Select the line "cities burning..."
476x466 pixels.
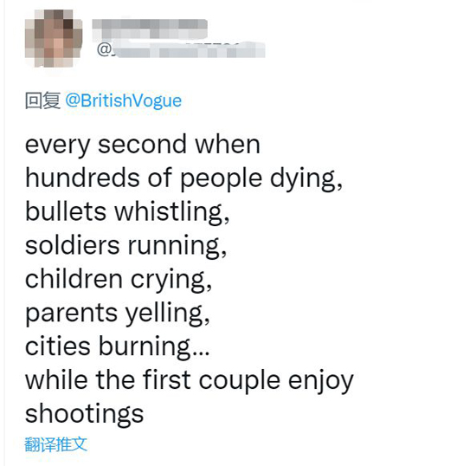[118, 347]
